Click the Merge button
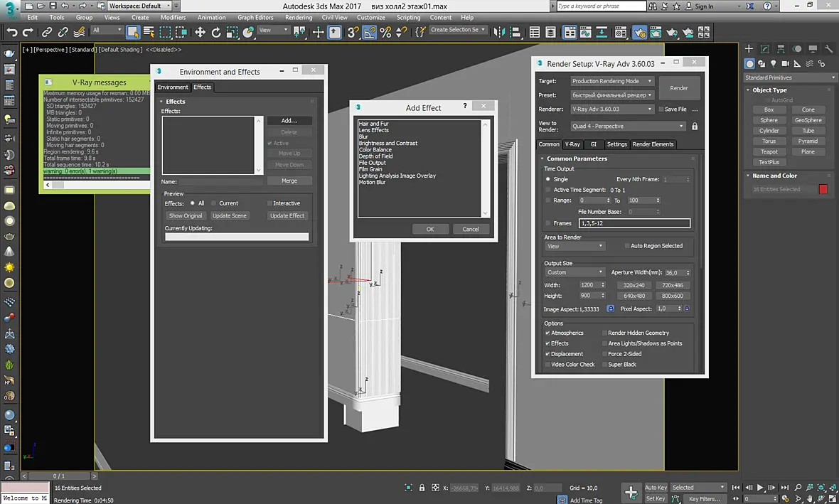839x504 pixels. coord(289,181)
